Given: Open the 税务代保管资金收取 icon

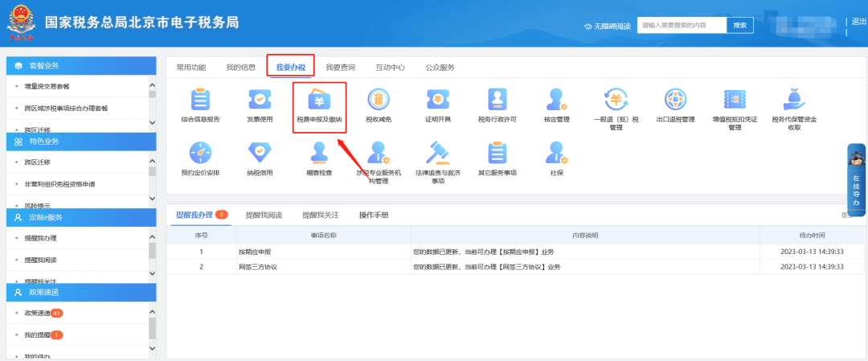Looking at the screenshot, I should pyautogui.click(x=794, y=101).
